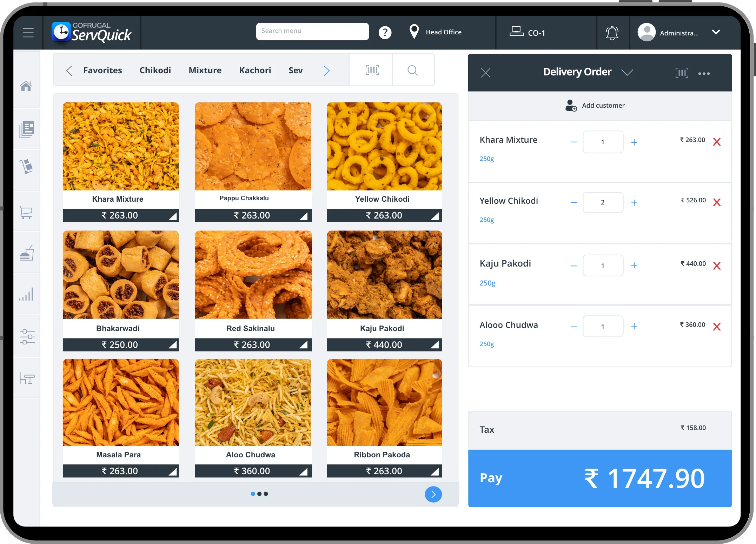
Task: Expand the Delivery Order type dropdown
Action: tap(627, 72)
